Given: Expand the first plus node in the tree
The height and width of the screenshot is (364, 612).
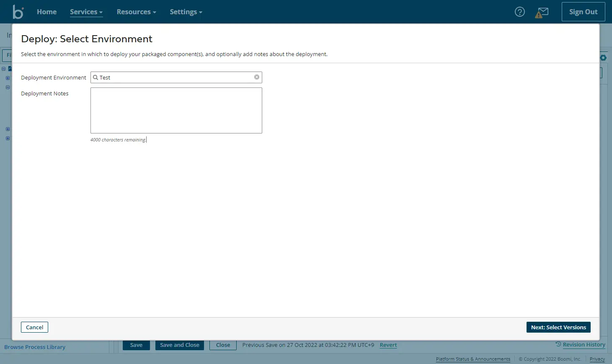Looking at the screenshot, I should 8,78.
